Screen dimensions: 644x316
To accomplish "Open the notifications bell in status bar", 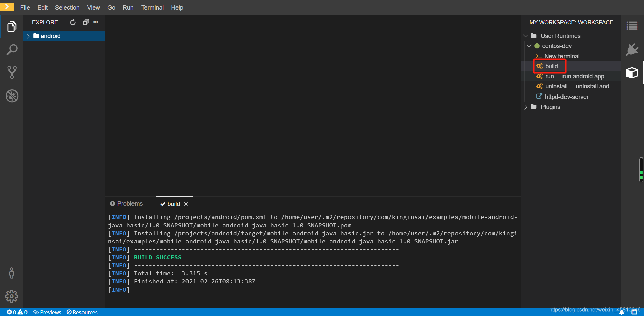I will pyautogui.click(x=621, y=312).
